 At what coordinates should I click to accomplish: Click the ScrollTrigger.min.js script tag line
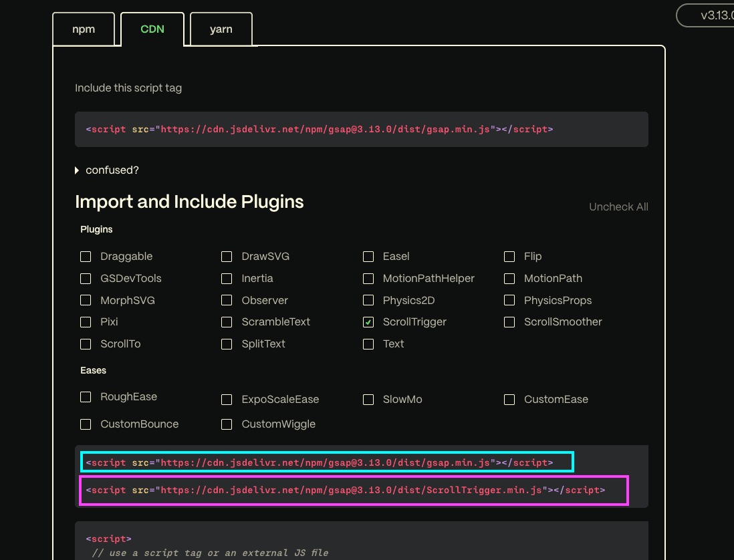pyautogui.click(x=346, y=491)
